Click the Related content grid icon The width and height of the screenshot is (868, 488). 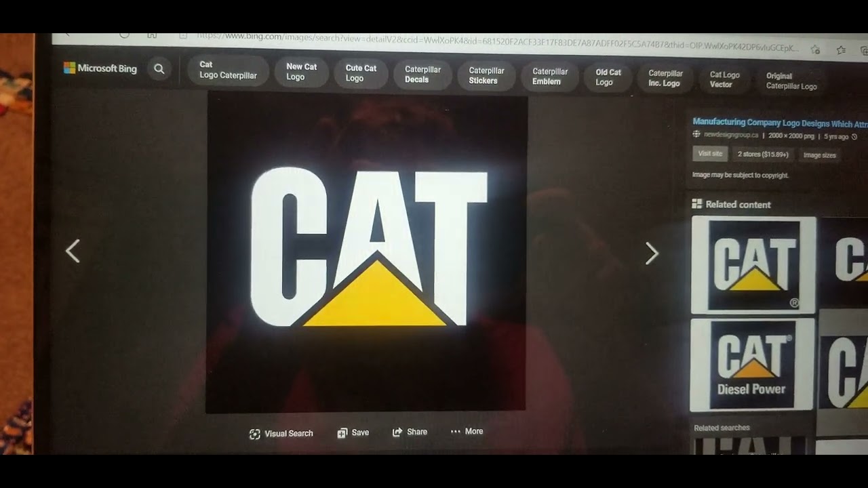coord(696,203)
